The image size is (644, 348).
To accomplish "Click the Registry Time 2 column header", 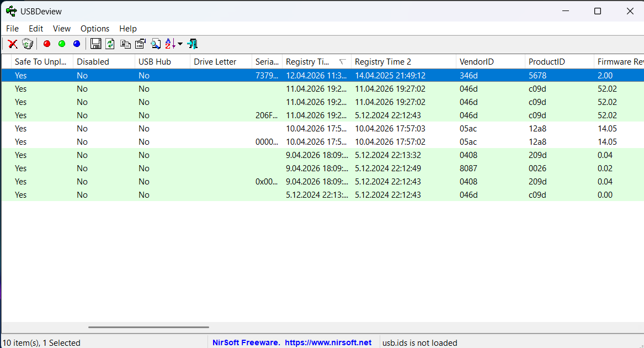I will [x=404, y=62].
